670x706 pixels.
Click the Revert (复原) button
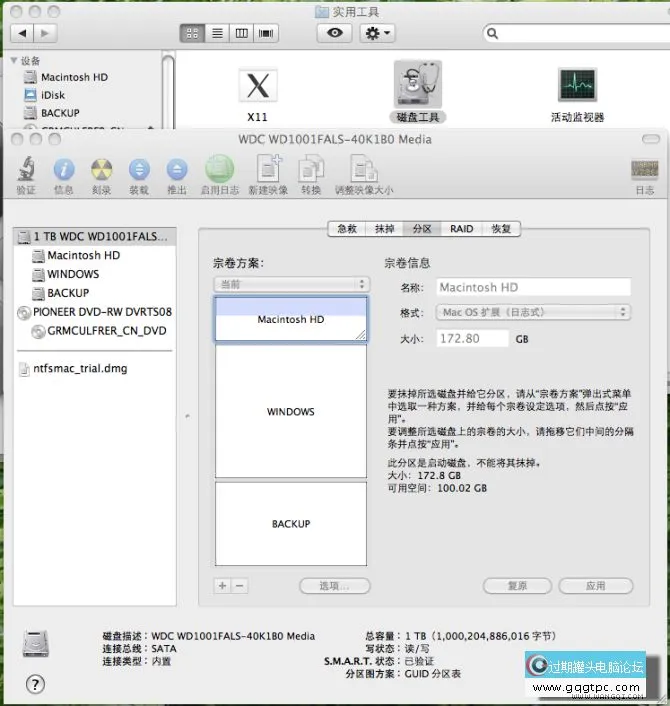(x=517, y=586)
